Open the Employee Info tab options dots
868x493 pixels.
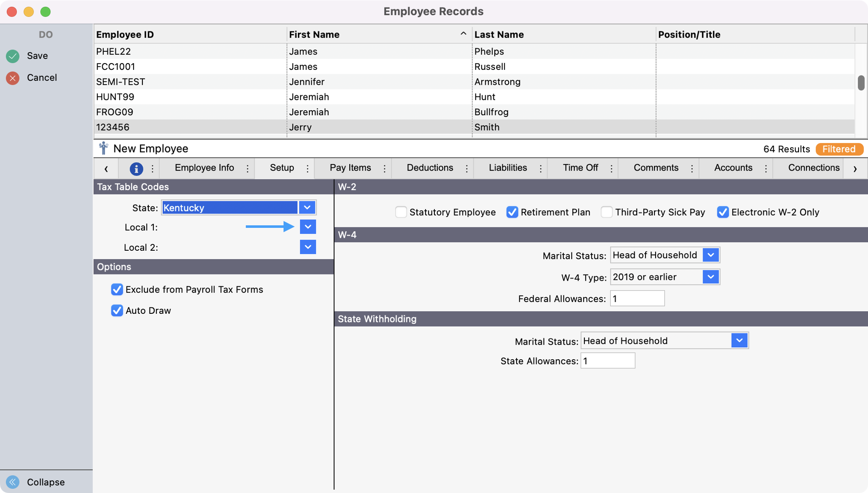(x=248, y=169)
